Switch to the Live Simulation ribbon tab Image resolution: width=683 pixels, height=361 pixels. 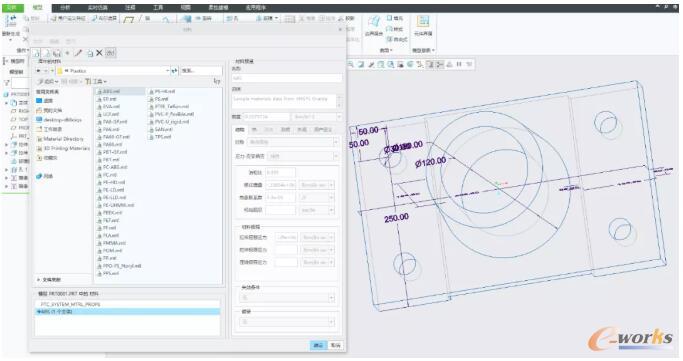pos(97,8)
